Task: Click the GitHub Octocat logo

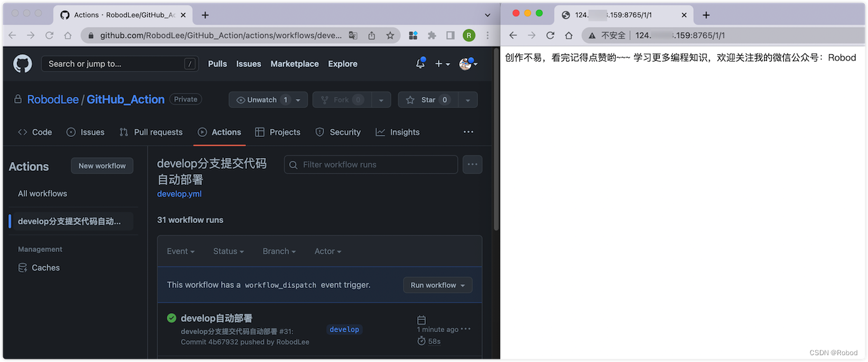Action: point(22,64)
